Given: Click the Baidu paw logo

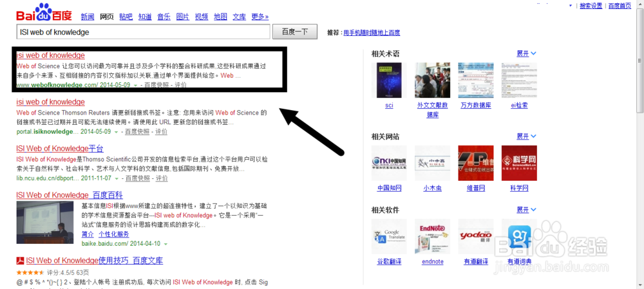Looking at the screenshot, I should (44, 12).
